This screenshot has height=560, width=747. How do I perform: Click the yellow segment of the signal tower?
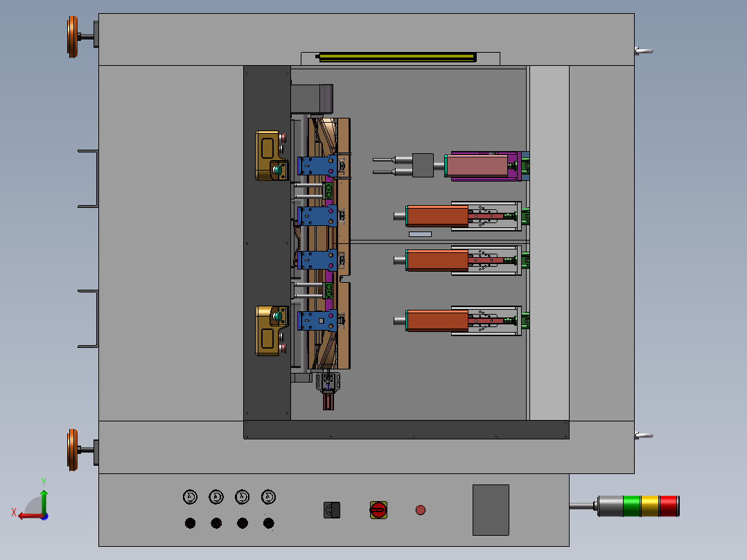(x=650, y=506)
